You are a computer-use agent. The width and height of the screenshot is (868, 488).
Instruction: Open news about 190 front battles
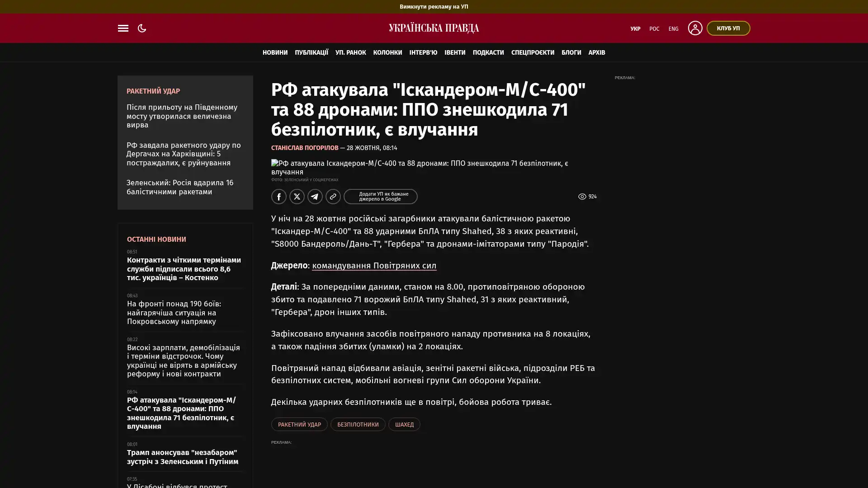174,313
